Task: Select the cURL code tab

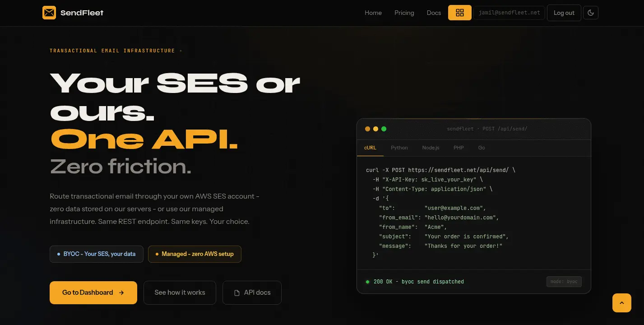Action: pyautogui.click(x=370, y=148)
